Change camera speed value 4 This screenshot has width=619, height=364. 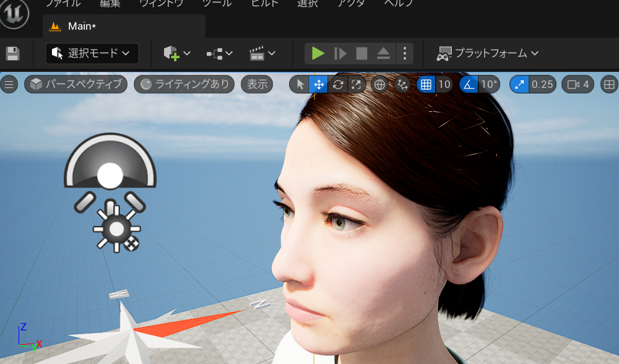point(578,84)
